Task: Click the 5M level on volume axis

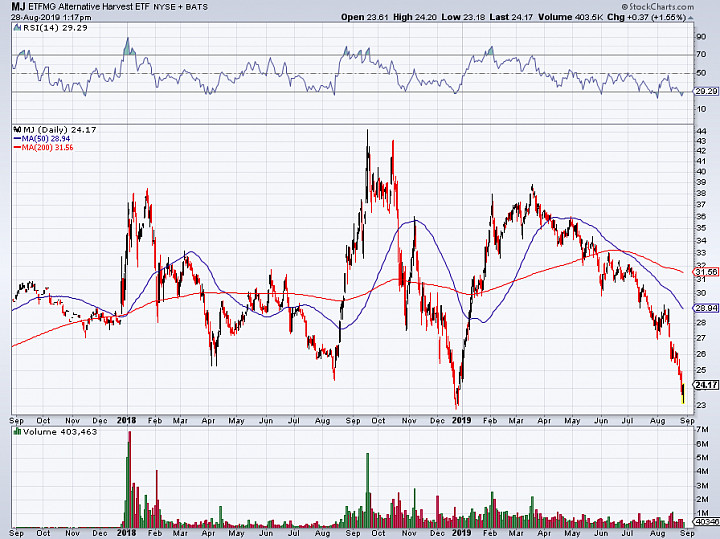Action: [x=702, y=457]
